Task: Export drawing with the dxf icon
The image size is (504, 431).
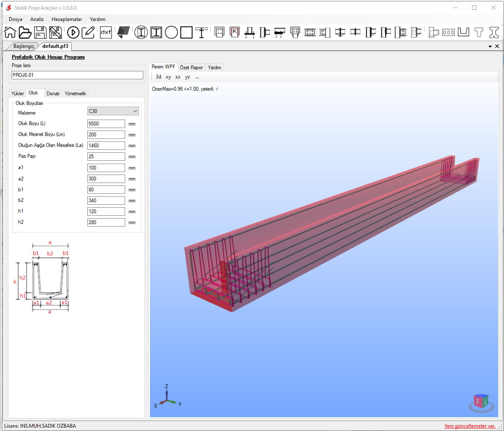Action: click(x=106, y=32)
